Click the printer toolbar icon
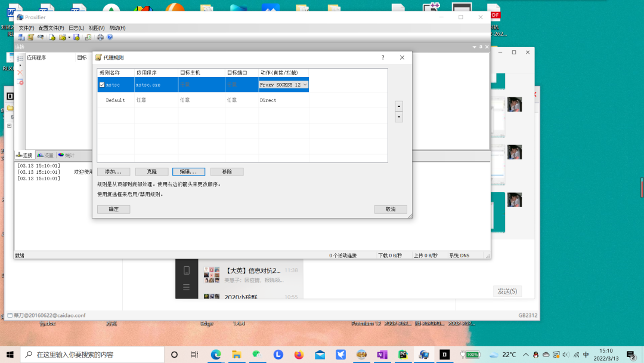The width and height of the screenshot is (644, 363). pyautogui.click(x=100, y=38)
